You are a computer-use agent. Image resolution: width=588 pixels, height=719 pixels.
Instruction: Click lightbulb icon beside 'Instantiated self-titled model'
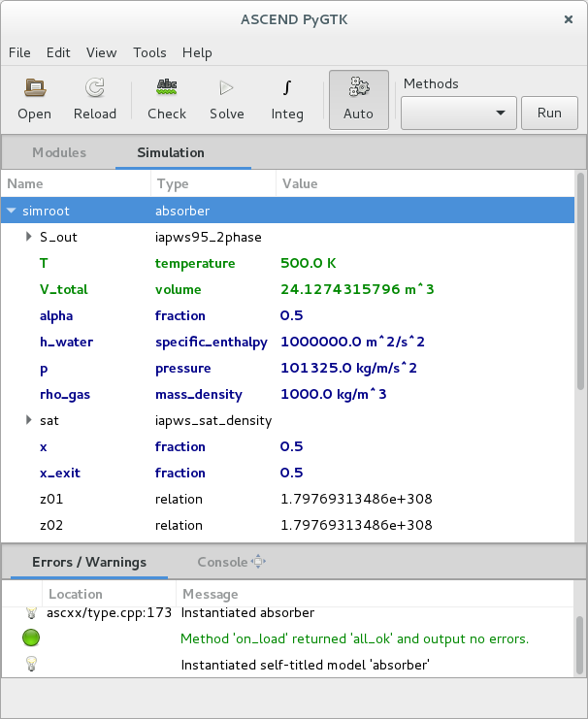(x=31, y=665)
